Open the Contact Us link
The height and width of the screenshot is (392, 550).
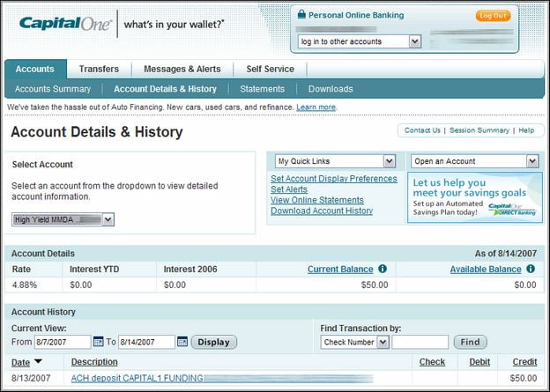pyautogui.click(x=422, y=130)
